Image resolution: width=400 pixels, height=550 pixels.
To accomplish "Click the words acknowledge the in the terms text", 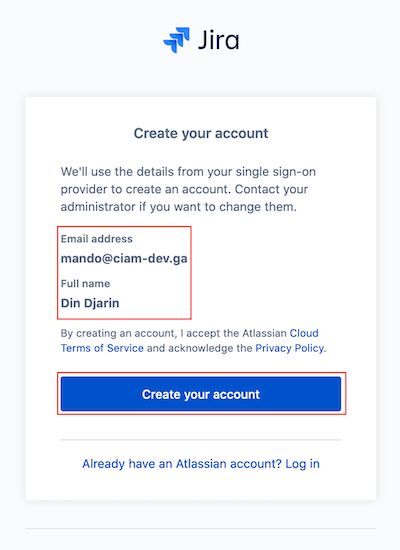I will (210, 348).
